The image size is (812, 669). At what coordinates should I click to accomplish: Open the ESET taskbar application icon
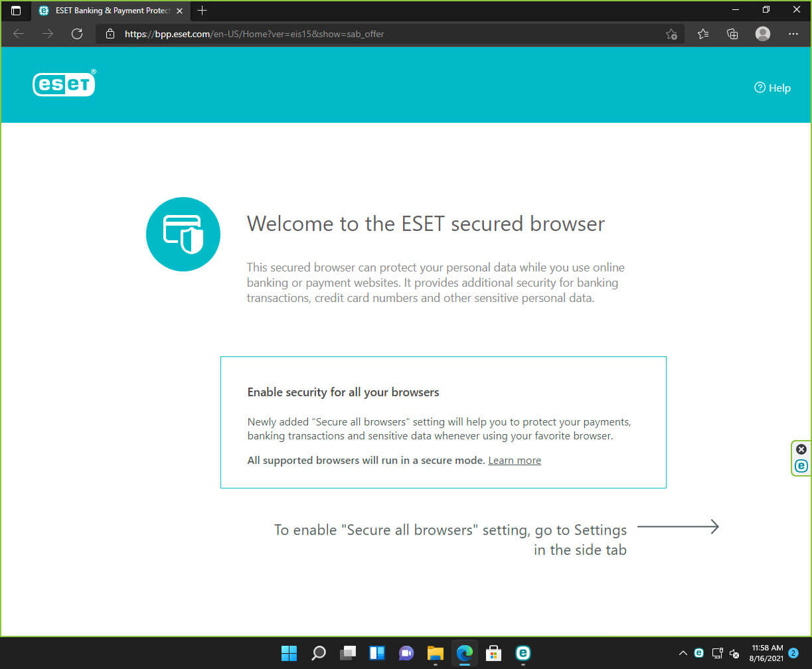pyautogui.click(x=523, y=653)
